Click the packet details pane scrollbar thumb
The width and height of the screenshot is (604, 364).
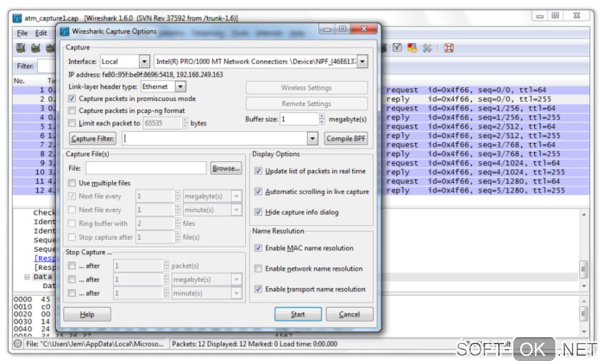pyautogui.click(x=584, y=269)
